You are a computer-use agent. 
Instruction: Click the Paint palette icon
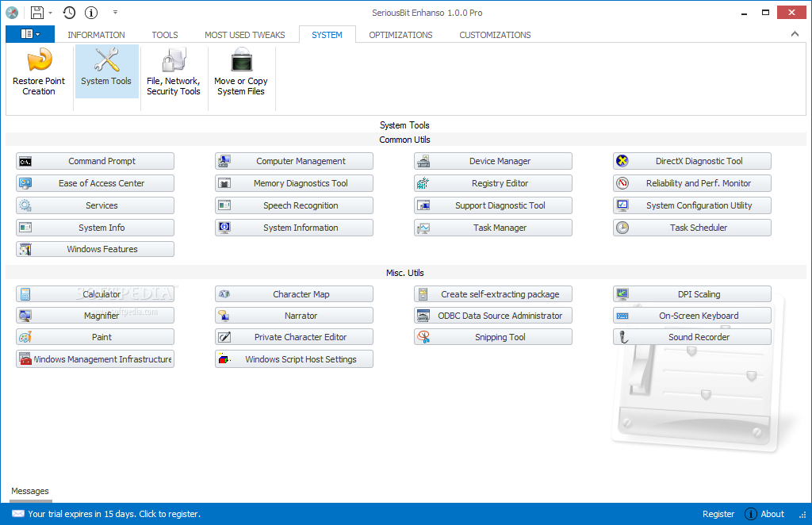tap(25, 337)
